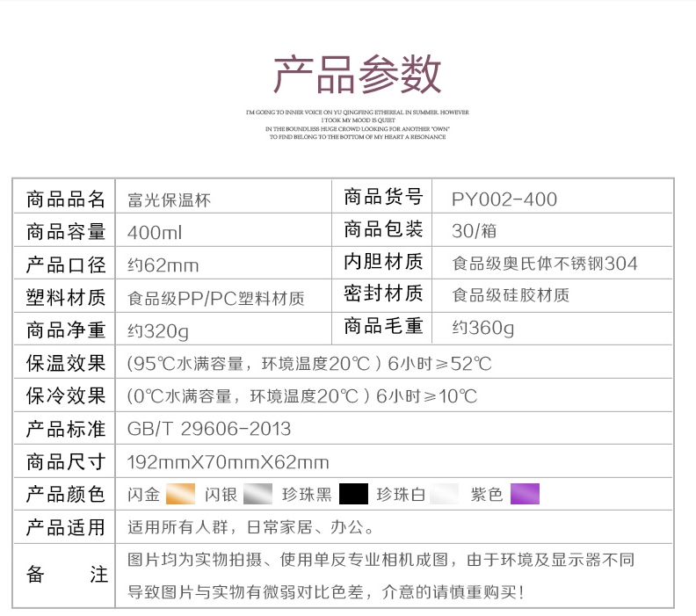Click the 商品容量 label cell
The width and height of the screenshot is (696, 616).
tap(65, 232)
